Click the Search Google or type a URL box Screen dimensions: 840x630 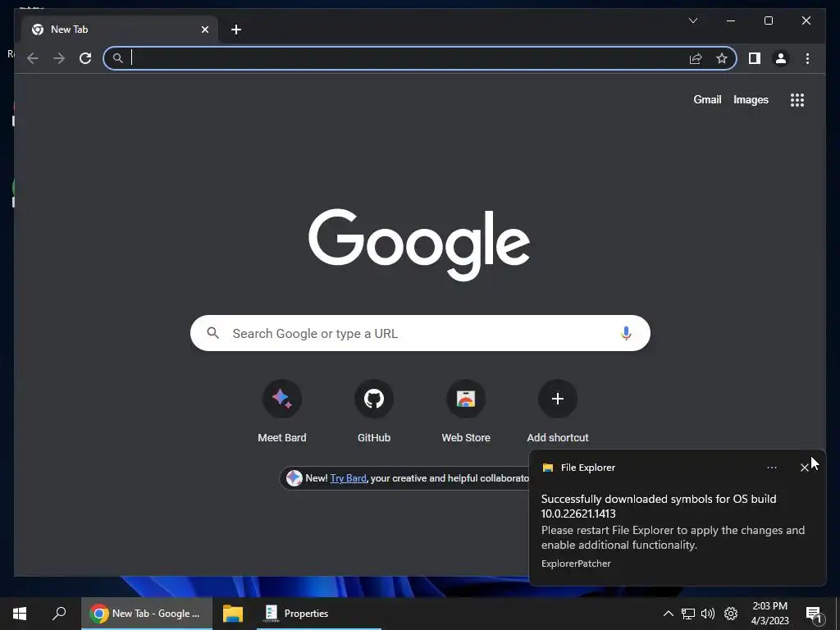point(420,333)
